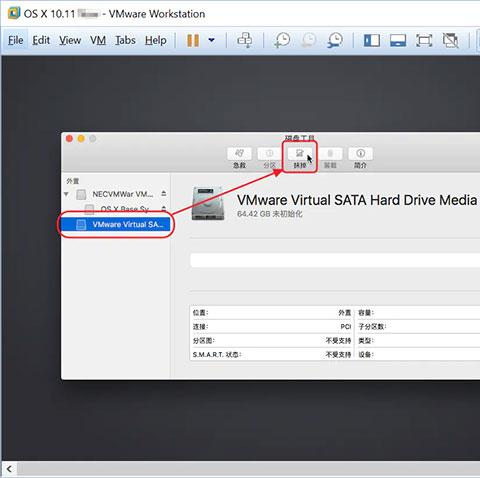
Task: Open the snapshot manager
Action: tap(335, 40)
